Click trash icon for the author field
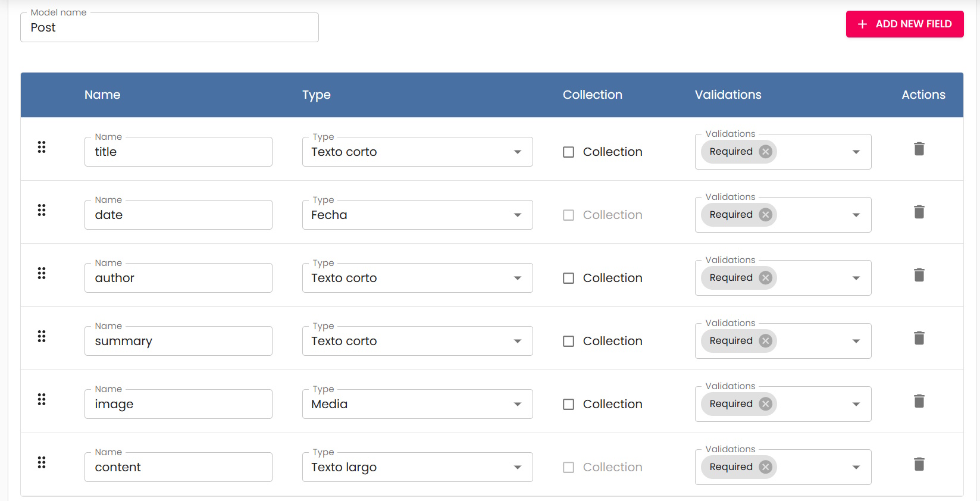This screenshot has height=501, width=980. (919, 275)
